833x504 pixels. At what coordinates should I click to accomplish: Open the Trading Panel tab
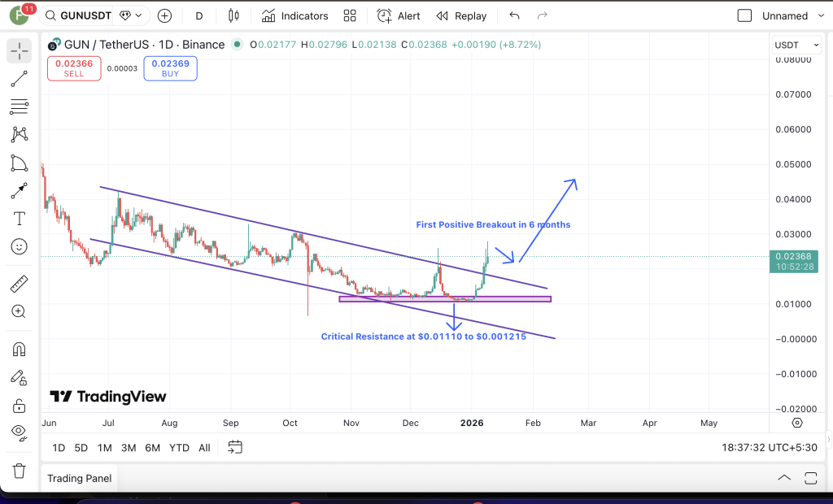(x=79, y=478)
